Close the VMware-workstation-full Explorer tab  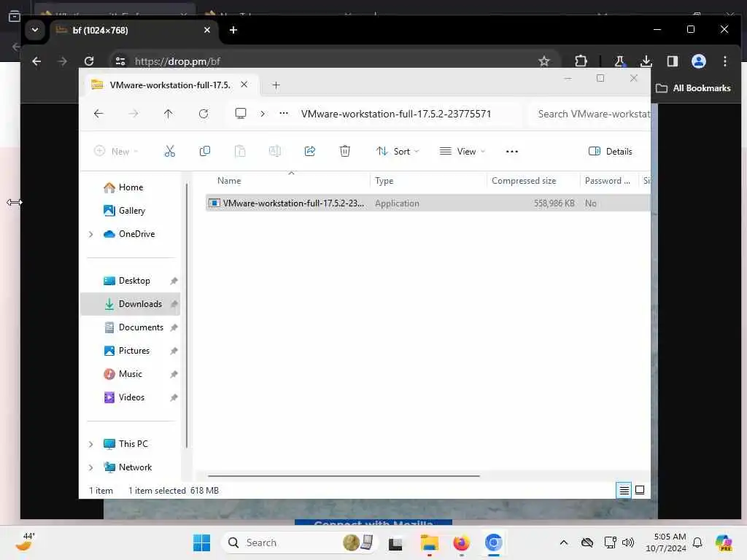244,85
